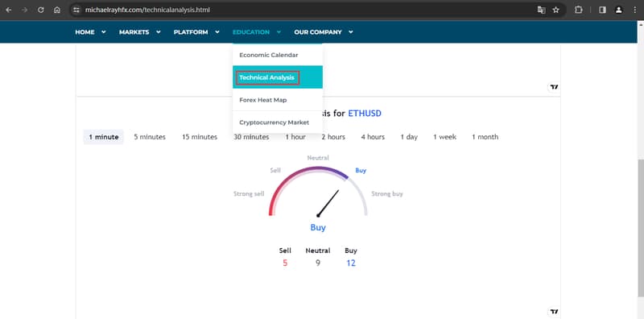Open Chrome three-dot menu
644x319 pixels.
(x=634, y=10)
